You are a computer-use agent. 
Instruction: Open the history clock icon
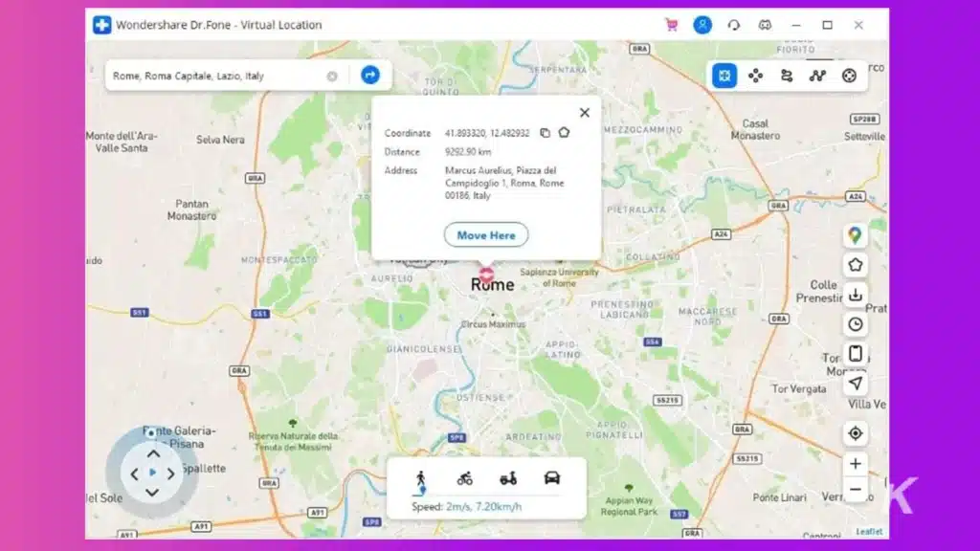coord(855,324)
